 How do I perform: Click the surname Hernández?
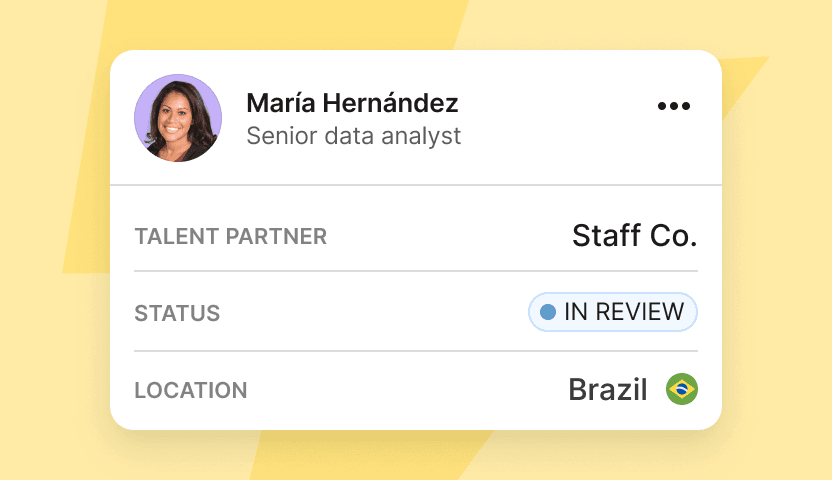coord(391,102)
